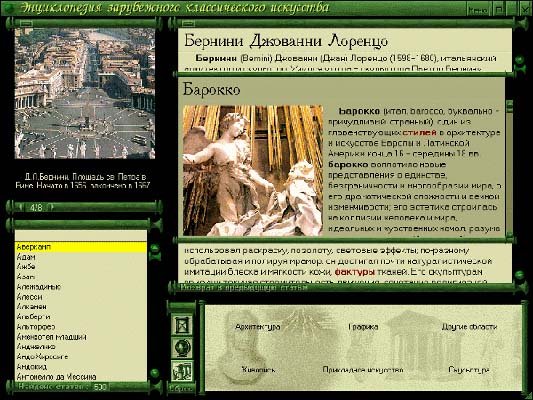Select Антонелло да Мессина in the list

pos(81,377)
